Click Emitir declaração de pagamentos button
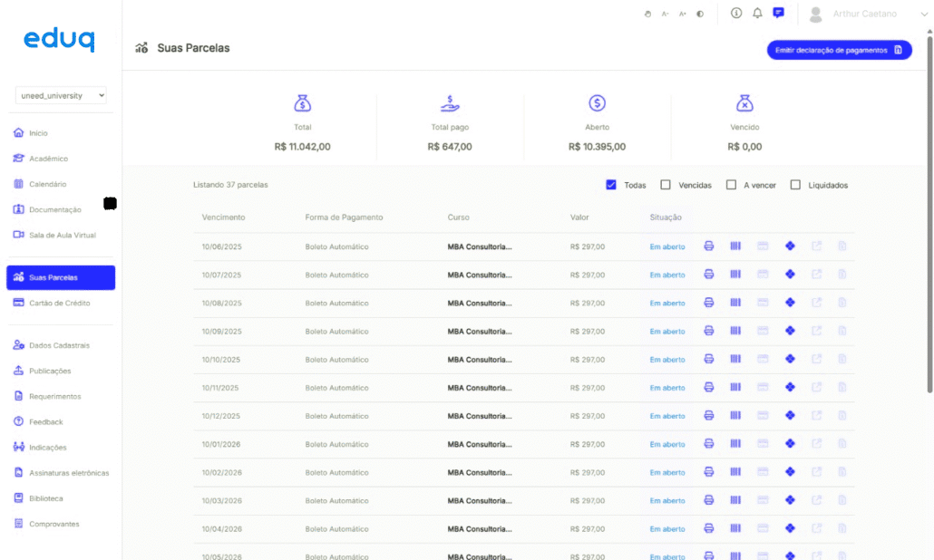Screen dimensions: 934x560 [839, 51]
